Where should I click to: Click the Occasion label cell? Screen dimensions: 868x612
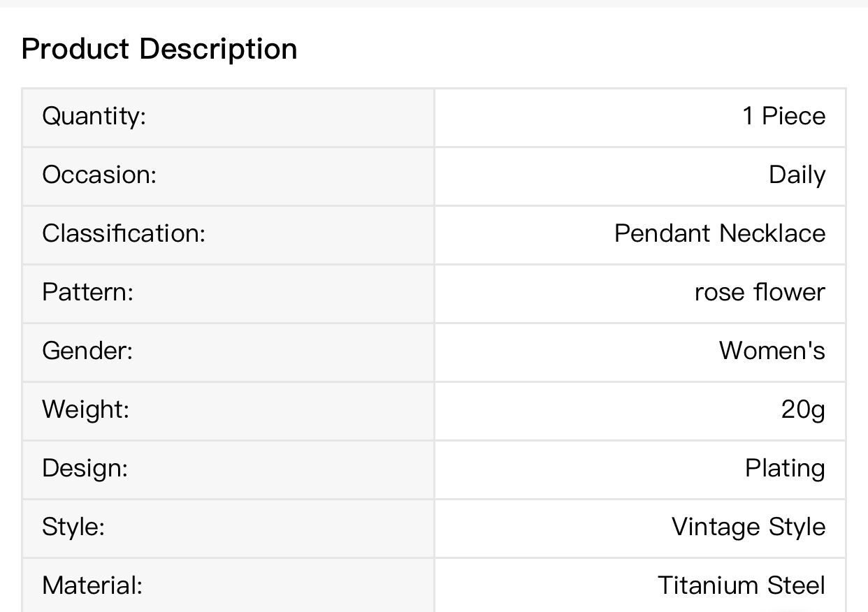pos(99,175)
